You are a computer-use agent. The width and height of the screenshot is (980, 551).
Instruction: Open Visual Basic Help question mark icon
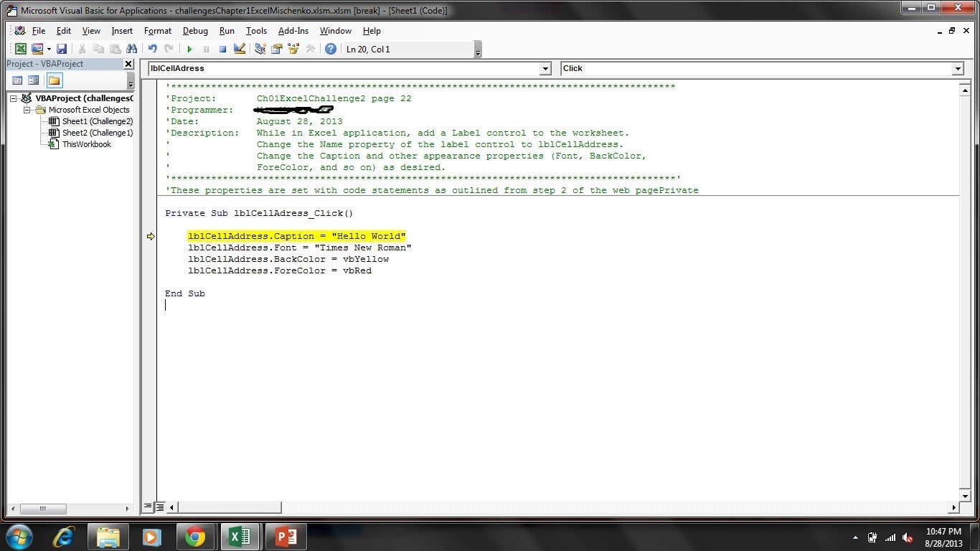click(x=330, y=49)
